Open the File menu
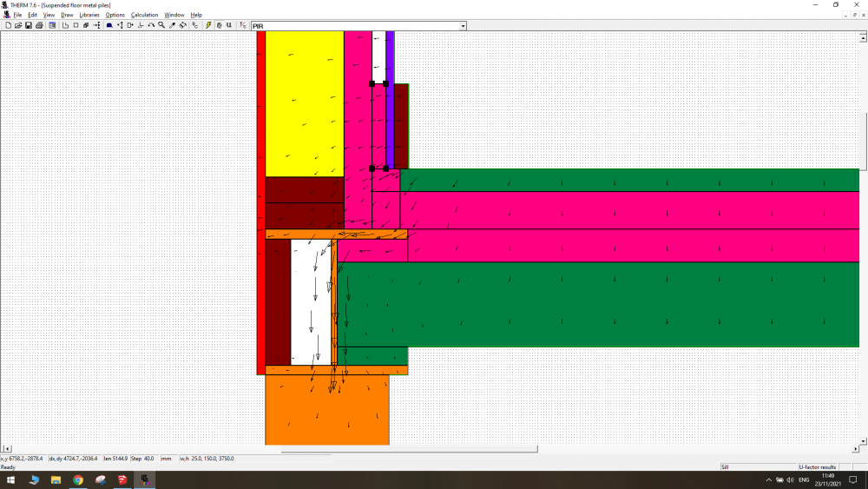This screenshot has height=489, width=868. coord(17,15)
